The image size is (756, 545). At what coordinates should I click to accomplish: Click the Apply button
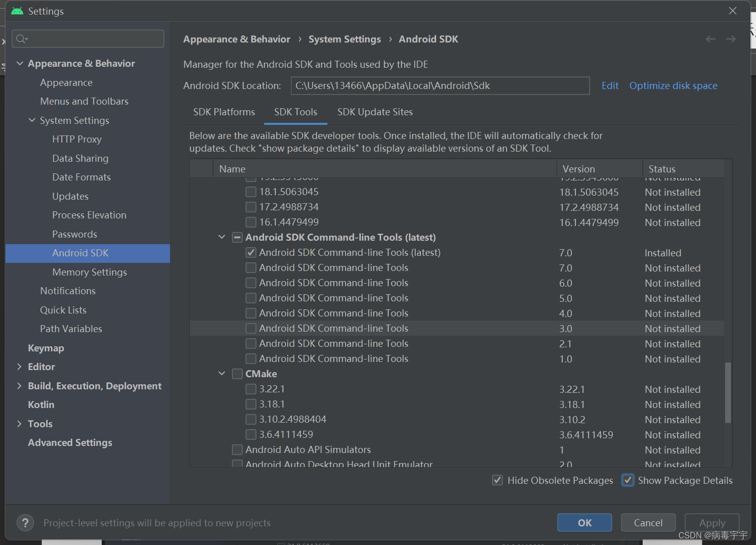point(712,523)
